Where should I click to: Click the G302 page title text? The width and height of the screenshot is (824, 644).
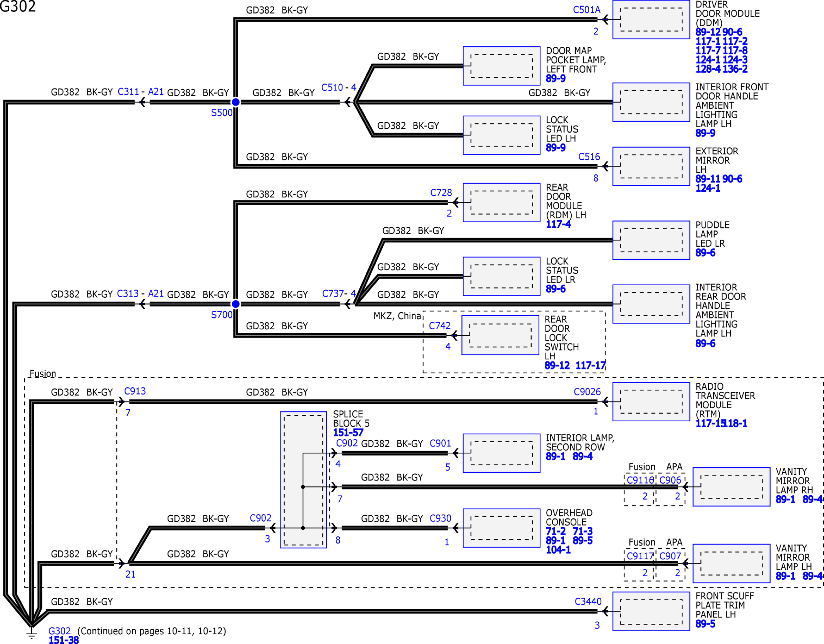18,6
